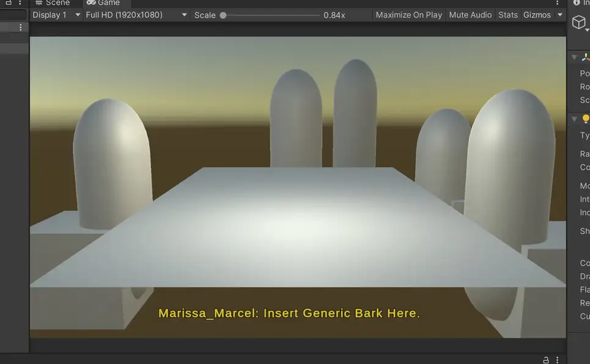Open bottom panel three-dot options menu
The width and height of the screenshot is (590, 364).
click(x=557, y=360)
